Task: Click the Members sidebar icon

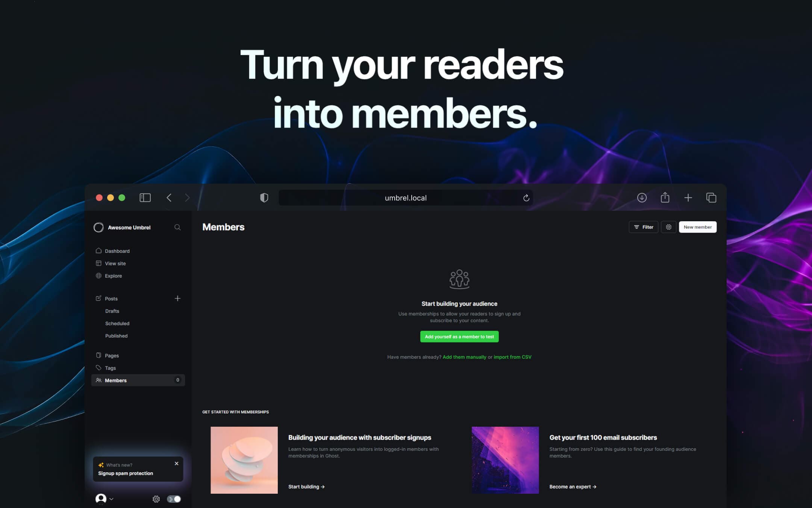Action: [x=98, y=380]
